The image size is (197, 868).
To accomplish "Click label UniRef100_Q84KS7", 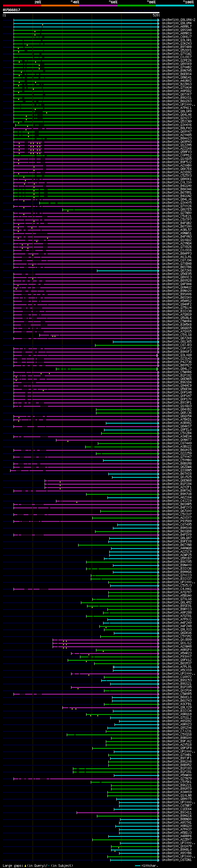I will [x=176, y=426].
